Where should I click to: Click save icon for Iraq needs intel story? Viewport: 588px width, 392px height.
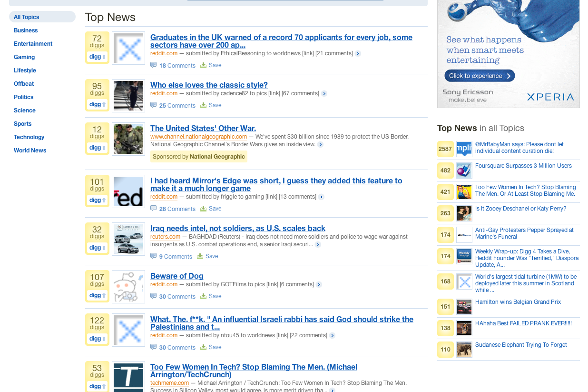pyautogui.click(x=200, y=256)
